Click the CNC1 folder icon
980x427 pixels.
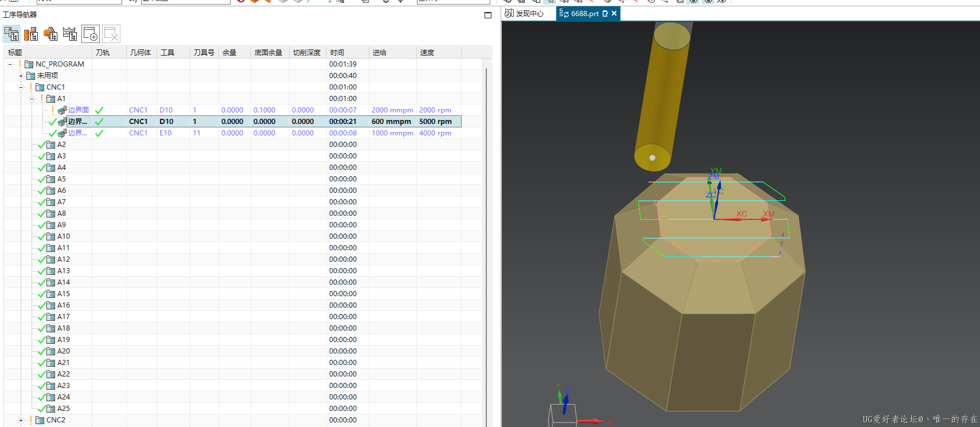[x=40, y=87]
